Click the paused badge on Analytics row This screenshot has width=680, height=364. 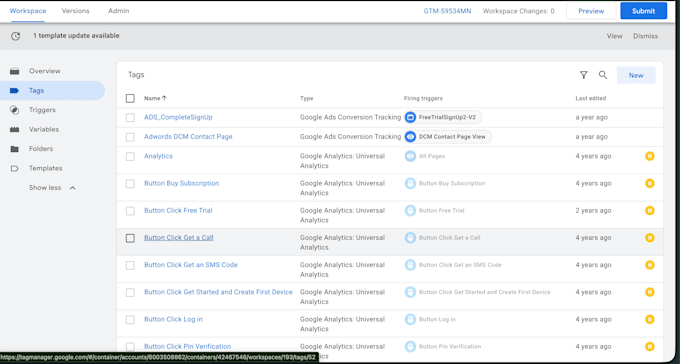650,156
